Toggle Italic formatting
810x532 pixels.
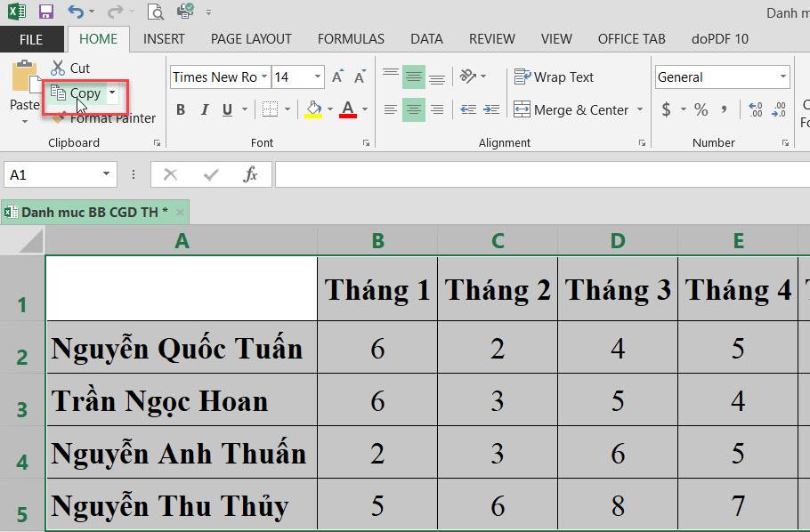(x=205, y=110)
